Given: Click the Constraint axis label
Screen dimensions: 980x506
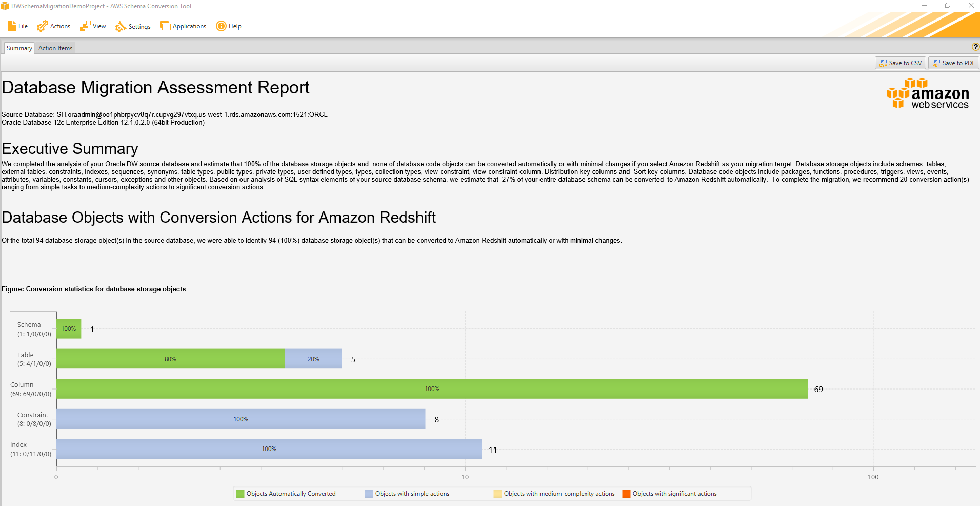Looking at the screenshot, I should [34, 419].
